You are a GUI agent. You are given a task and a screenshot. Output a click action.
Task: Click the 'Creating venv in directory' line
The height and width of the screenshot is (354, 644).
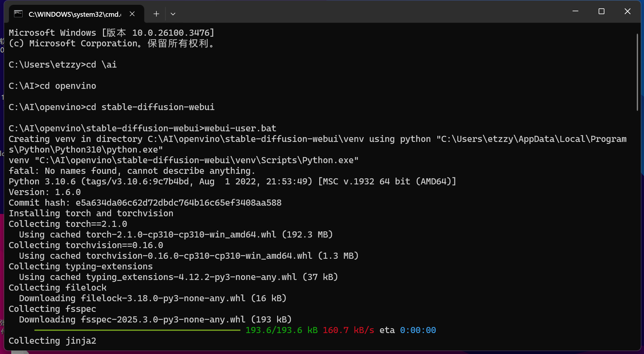(x=318, y=139)
